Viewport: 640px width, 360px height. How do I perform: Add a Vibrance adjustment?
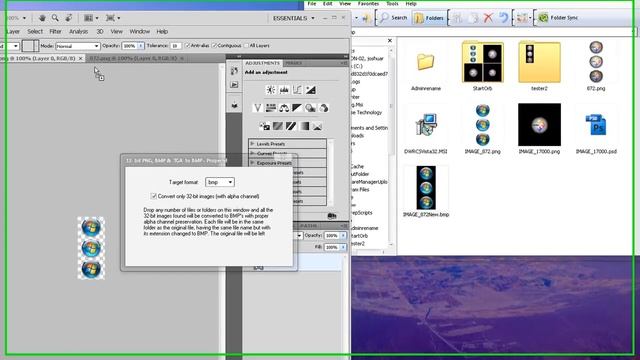tap(257, 108)
